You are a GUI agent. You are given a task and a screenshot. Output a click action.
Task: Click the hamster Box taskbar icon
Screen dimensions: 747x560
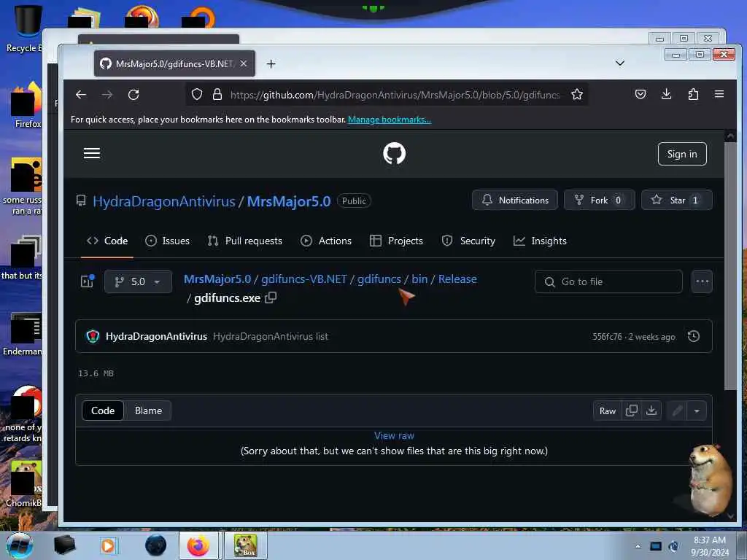point(245,545)
